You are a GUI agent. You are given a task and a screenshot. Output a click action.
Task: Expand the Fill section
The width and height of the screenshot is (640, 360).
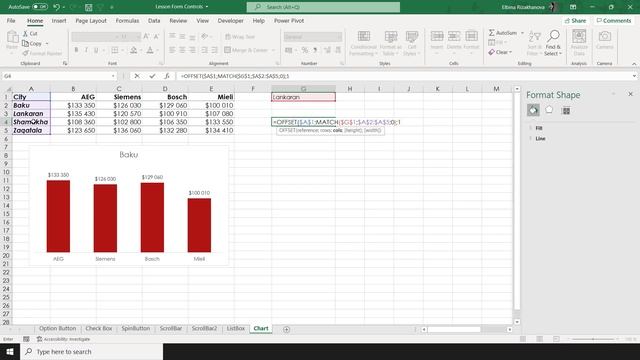[539, 128]
